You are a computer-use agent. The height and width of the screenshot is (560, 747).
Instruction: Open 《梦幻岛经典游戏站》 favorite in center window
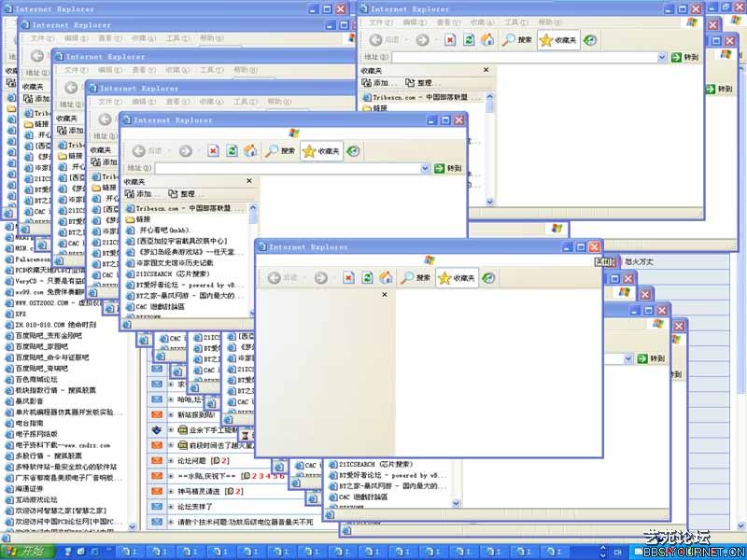click(x=185, y=252)
